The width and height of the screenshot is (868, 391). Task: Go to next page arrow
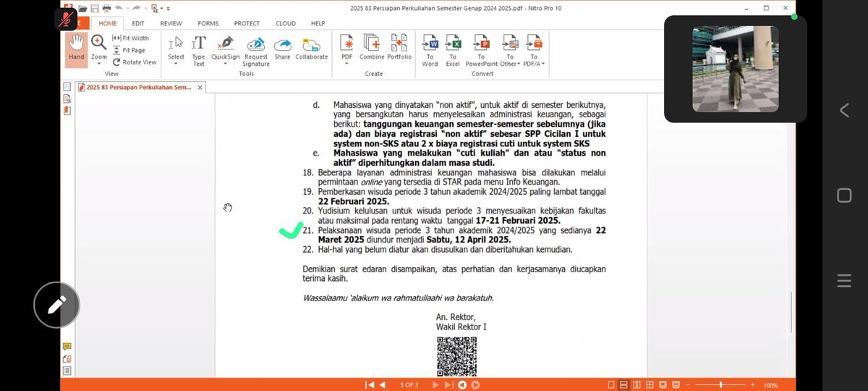click(435, 384)
